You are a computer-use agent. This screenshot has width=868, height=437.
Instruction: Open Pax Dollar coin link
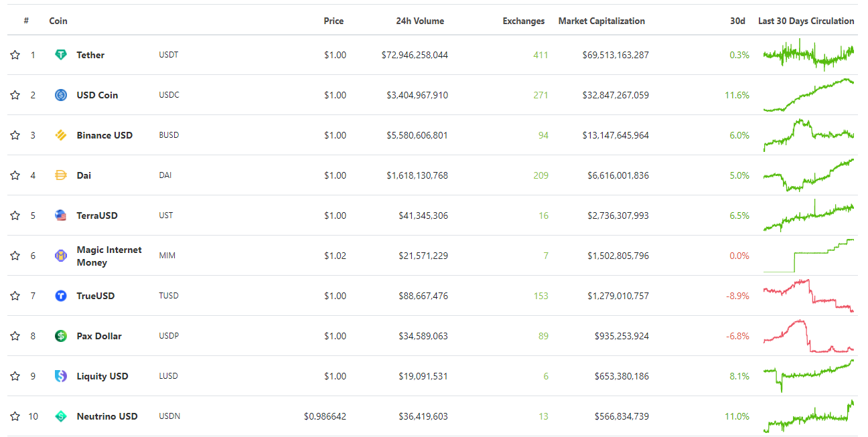click(x=99, y=336)
